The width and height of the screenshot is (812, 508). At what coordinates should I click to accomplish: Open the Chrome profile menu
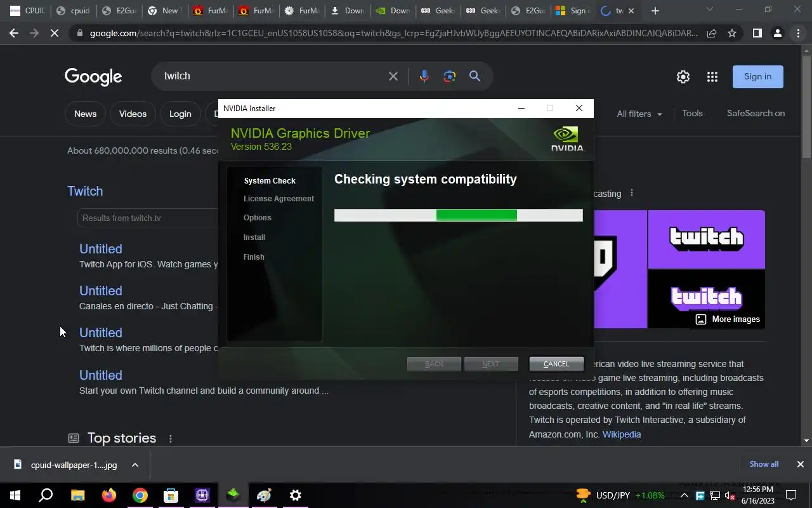coord(778,33)
